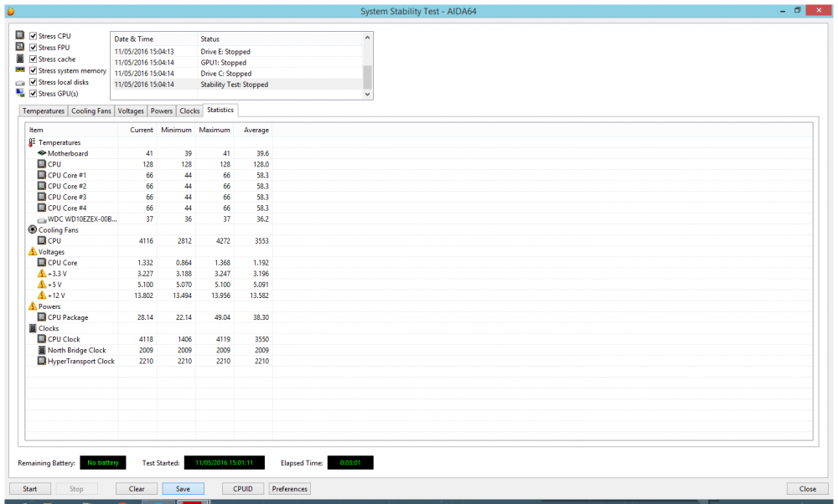Click the Preferences button
Image resolution: width=838 pixels, height=504 pixels.
point(290,489)
